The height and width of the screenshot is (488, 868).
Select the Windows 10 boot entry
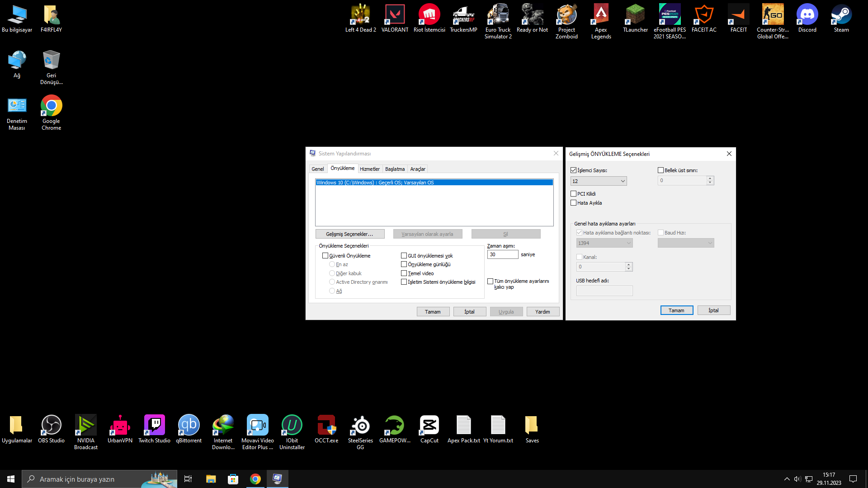tap(434, 183)
